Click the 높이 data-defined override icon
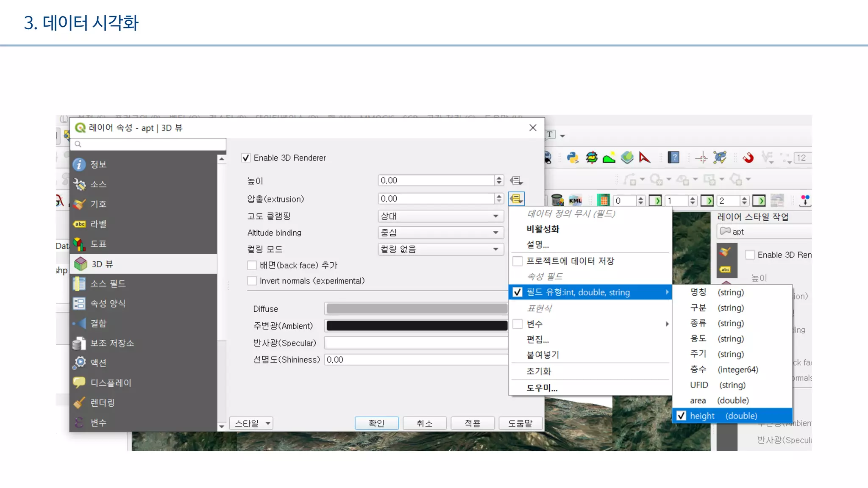Screen dimensions: 868x488 [516, 180]
